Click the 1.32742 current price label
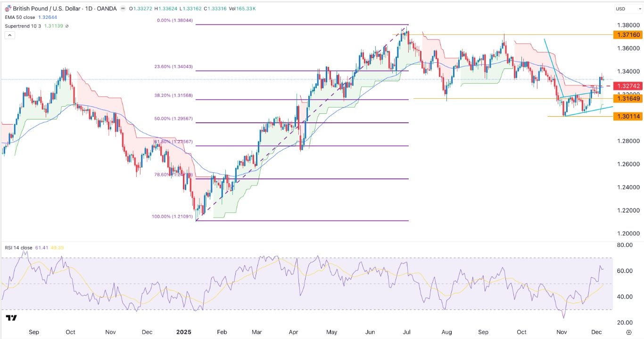Screen dimensions: 644x339 click(x=628, y=86)
